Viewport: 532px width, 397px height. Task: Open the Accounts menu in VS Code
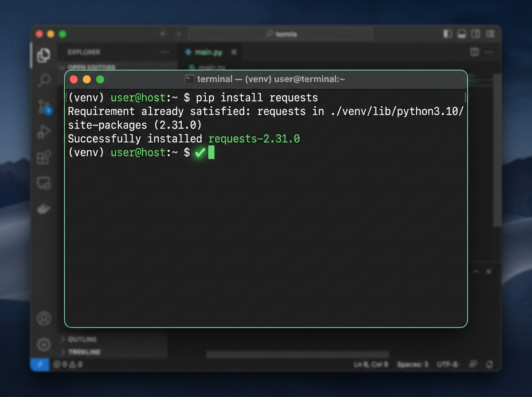click(x=44, y=318)
